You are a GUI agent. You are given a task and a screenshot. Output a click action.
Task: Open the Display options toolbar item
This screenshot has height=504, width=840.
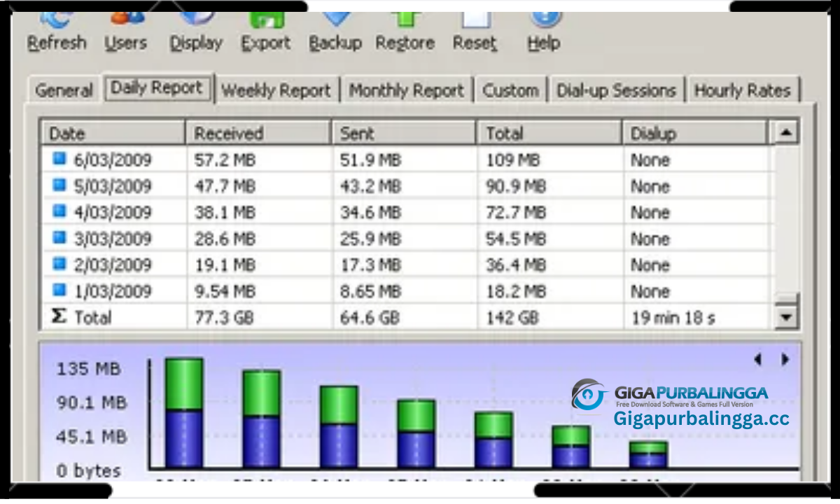click(195, 31)
